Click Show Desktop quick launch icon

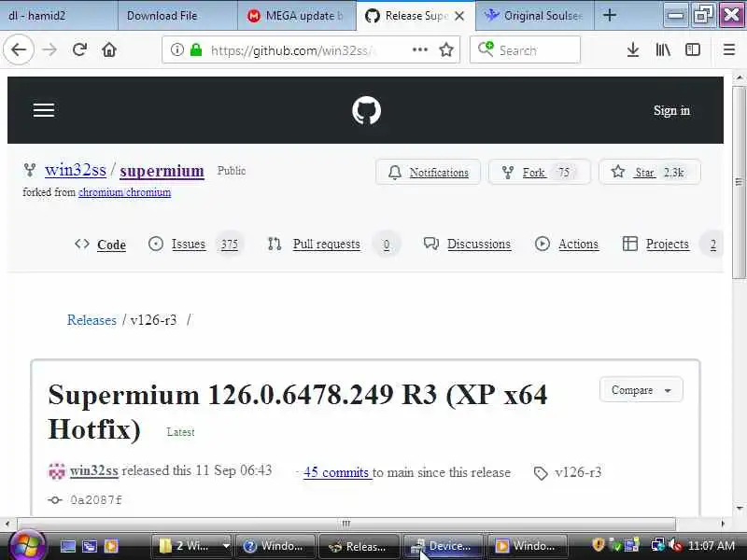click(x=67, y=546)
